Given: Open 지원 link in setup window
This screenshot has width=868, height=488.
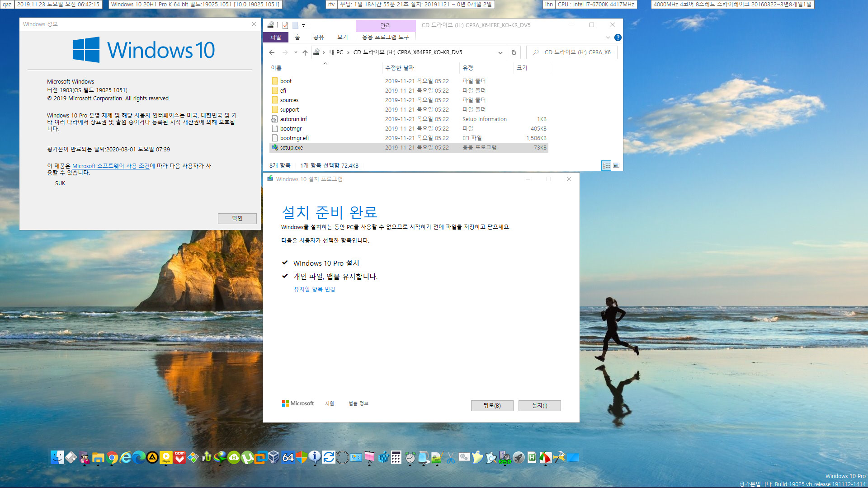Looking at the screenshot, I should click(330, 404).
